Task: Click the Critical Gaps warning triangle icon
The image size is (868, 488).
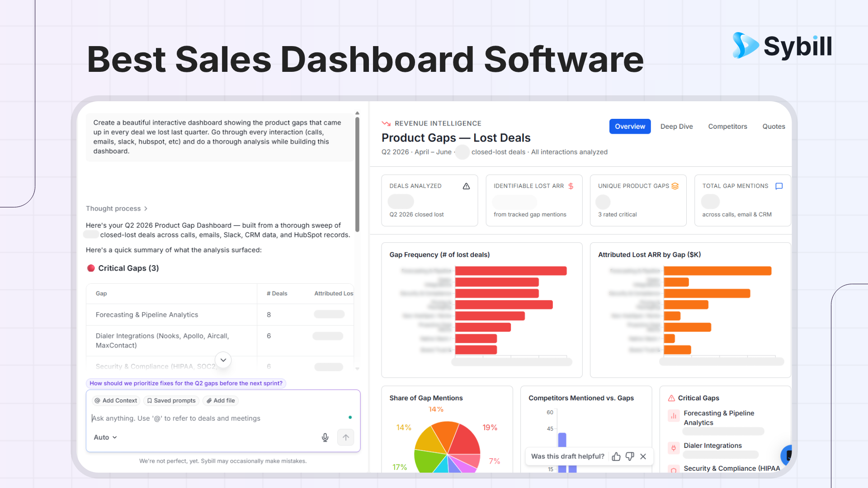Action: [x=672, y=398]
